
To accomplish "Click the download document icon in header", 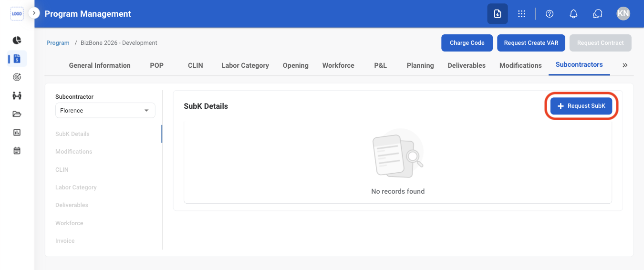I will click(x=498, y=14).
